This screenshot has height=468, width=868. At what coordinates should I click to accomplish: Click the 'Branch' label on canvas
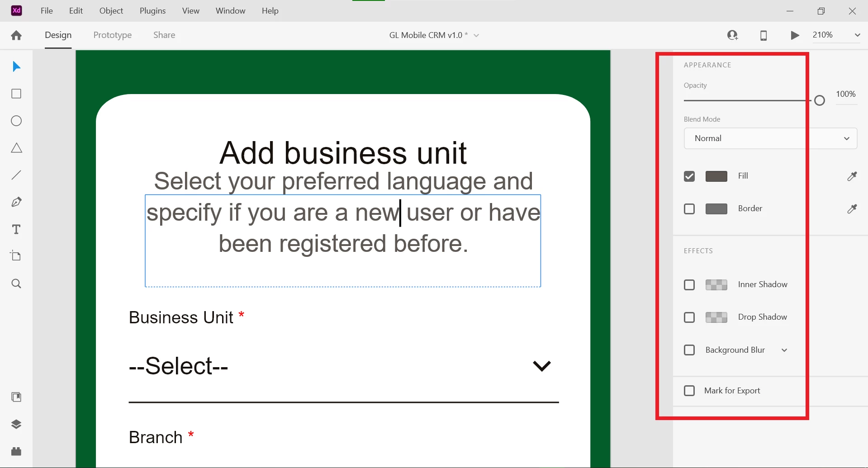156,437
